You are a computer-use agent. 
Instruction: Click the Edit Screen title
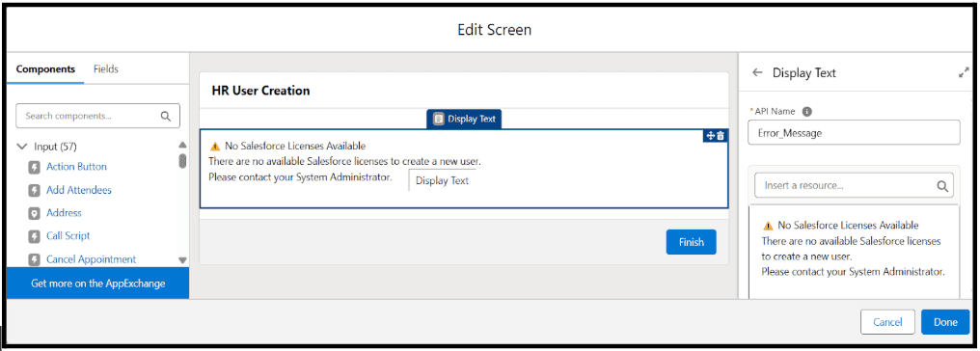coord(495,29)
